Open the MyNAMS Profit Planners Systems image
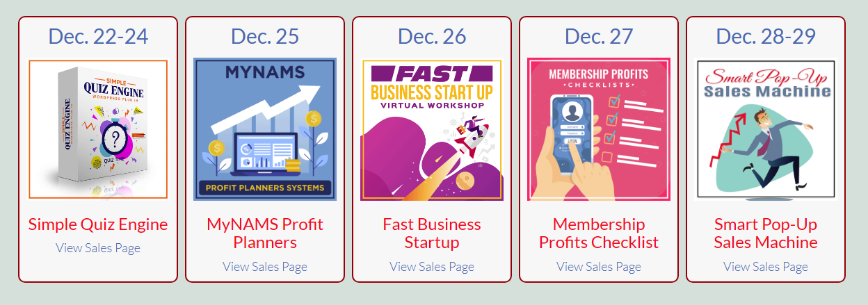Screen dimensions: 868x305 pos(265,129)
